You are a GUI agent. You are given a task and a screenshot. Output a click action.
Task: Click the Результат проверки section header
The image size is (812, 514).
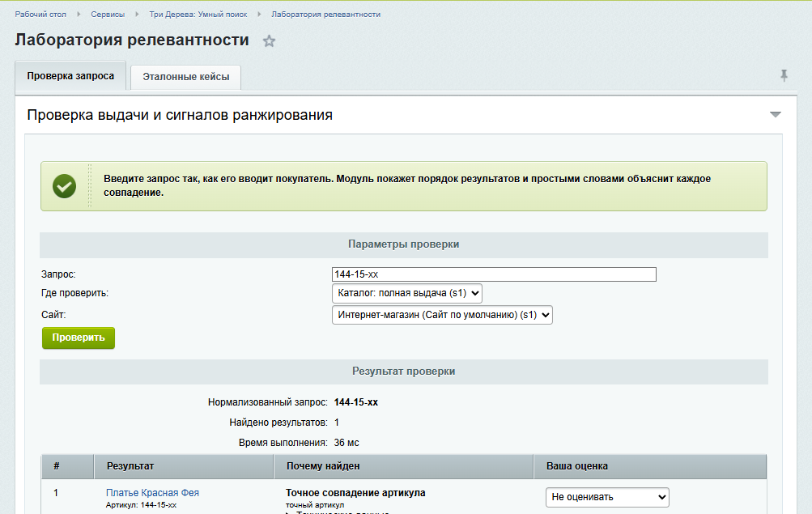pyautogui.click(x=404, y=372)
